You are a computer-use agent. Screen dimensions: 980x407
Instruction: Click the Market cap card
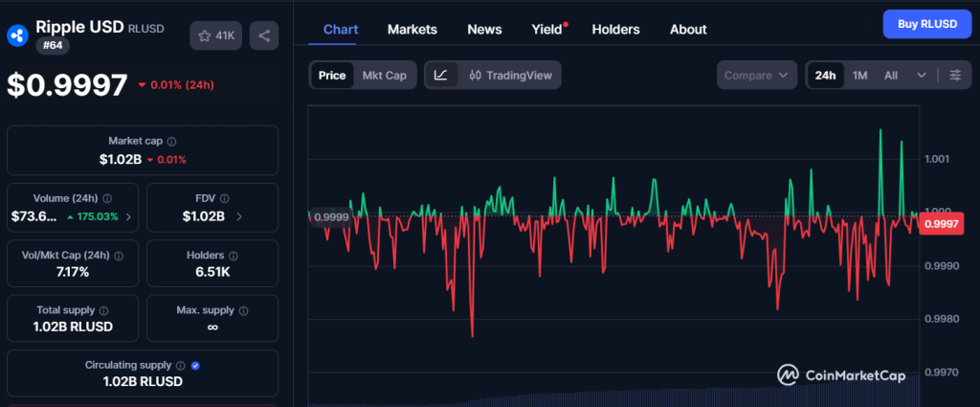pyautogui.click(x=143, y=150)
